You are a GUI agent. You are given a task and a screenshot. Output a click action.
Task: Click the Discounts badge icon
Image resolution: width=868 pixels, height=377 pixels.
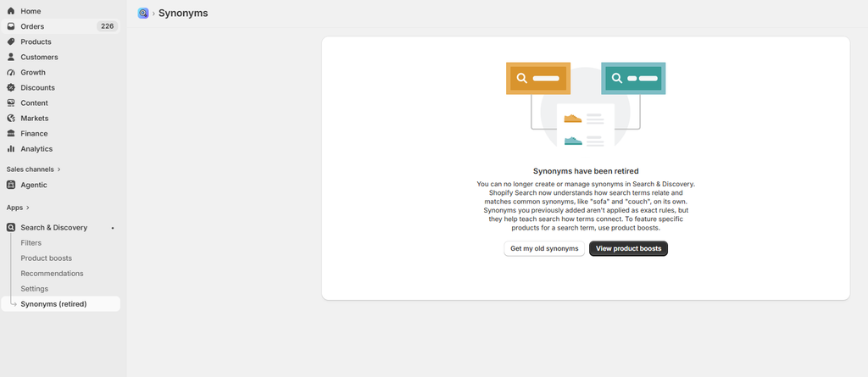pos(10,87)
